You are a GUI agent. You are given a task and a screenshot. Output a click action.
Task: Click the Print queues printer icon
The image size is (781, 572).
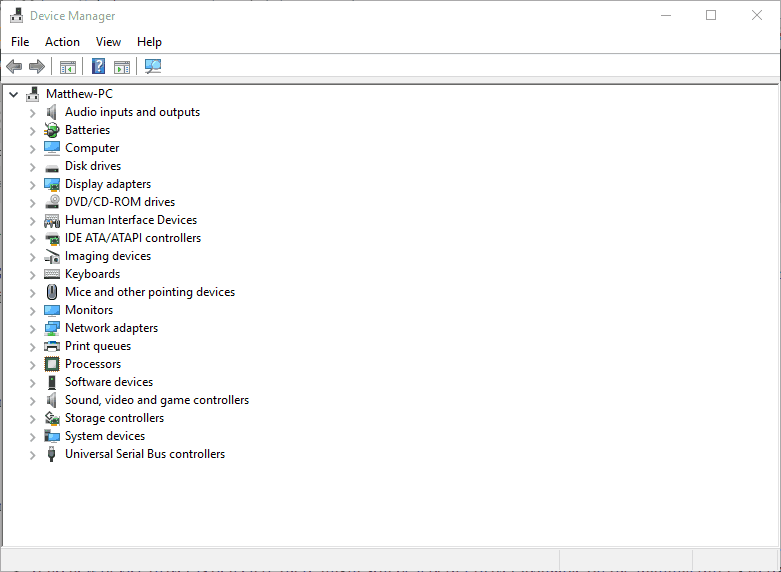52,346
